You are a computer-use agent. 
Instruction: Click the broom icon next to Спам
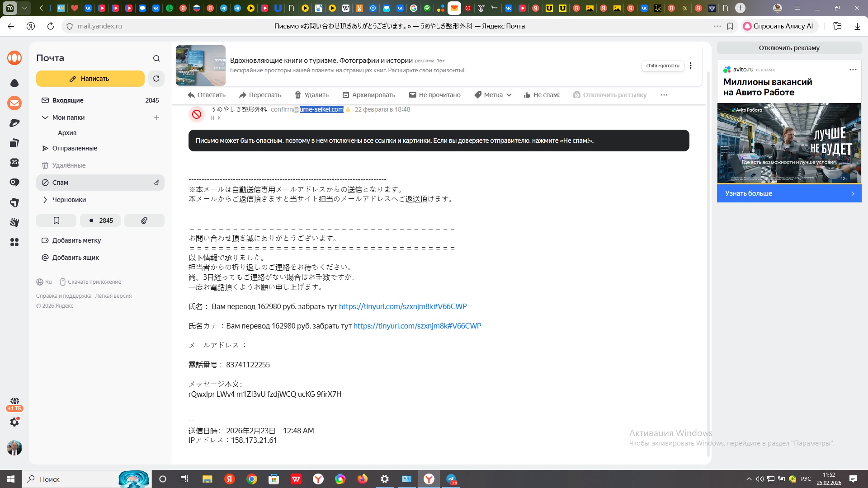156,183
